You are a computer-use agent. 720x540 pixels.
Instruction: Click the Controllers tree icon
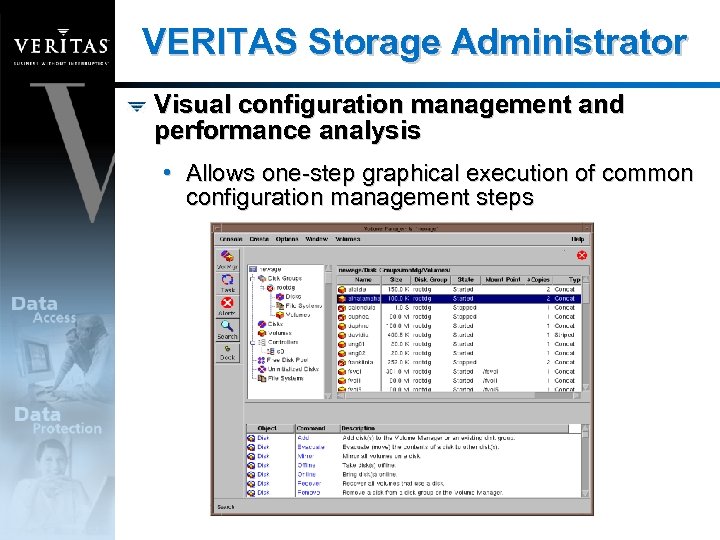click(262, 342)
